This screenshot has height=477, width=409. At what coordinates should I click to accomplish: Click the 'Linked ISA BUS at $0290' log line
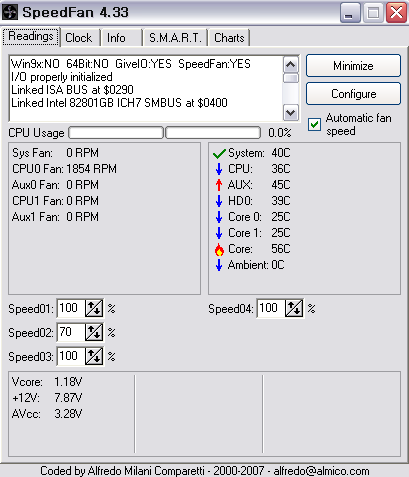point(72,90)
